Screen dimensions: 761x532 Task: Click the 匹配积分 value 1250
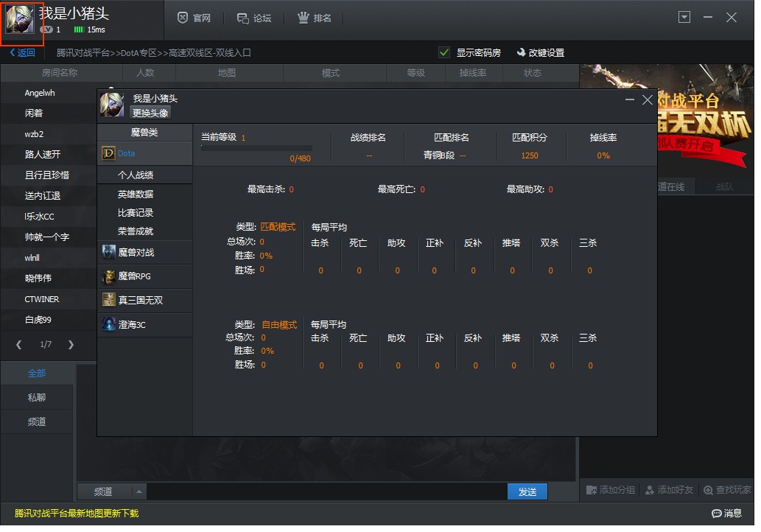tap(530, 155)
